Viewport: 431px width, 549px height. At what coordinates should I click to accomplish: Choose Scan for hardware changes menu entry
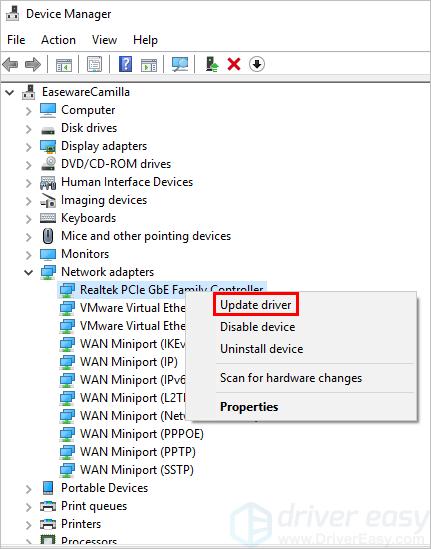coord(291,378)
